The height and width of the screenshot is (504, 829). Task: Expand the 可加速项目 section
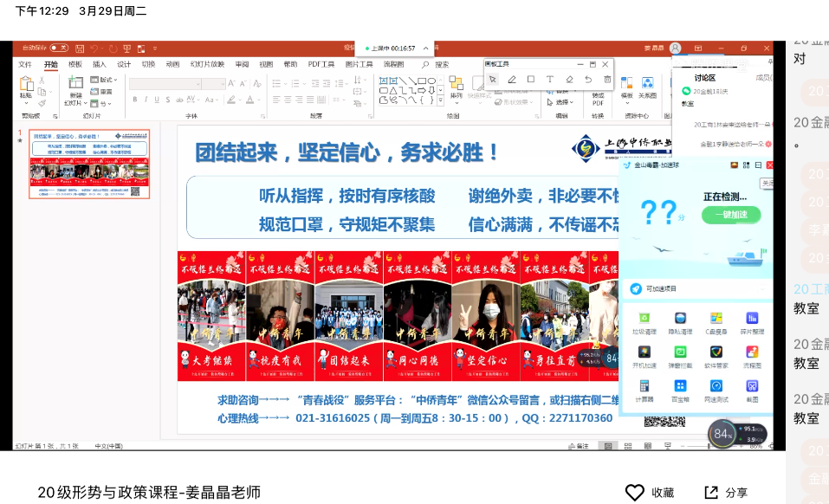click(763, 288)
